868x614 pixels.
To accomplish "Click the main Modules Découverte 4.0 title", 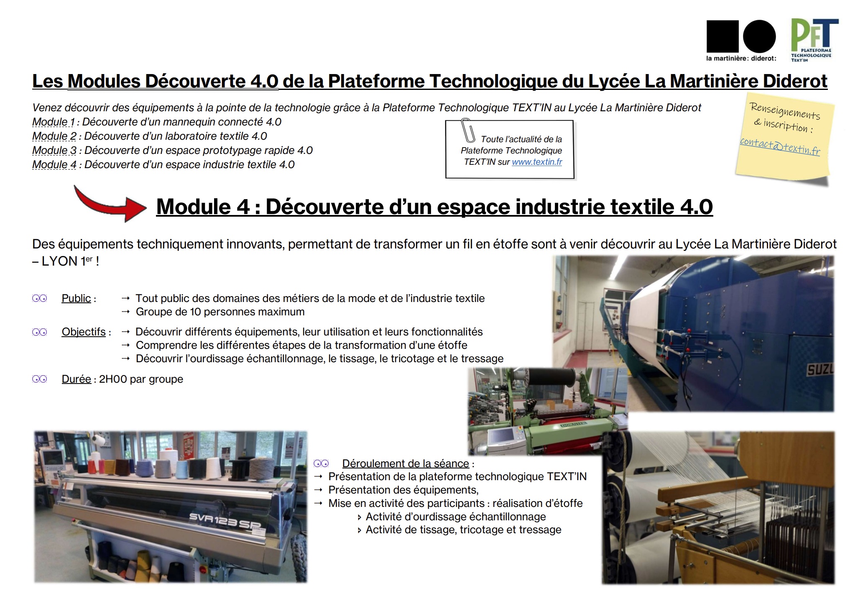I will pos(430,81).
